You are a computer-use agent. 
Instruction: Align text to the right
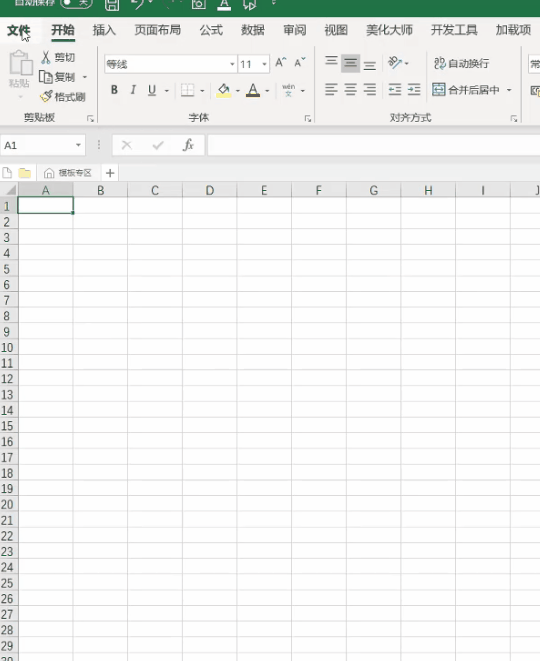[370, 90]
